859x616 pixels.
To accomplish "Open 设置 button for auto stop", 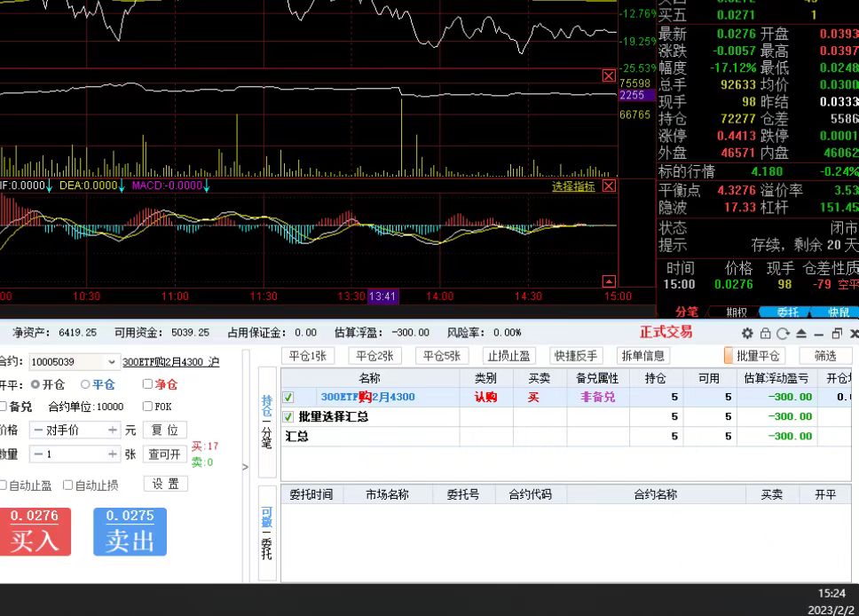I will pos(165,484).
